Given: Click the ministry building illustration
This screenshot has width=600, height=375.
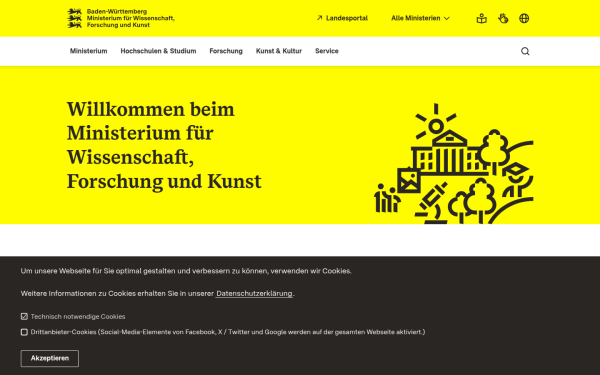Looking at the screenshot, I should pyautogui.click(x=453, y=163).
